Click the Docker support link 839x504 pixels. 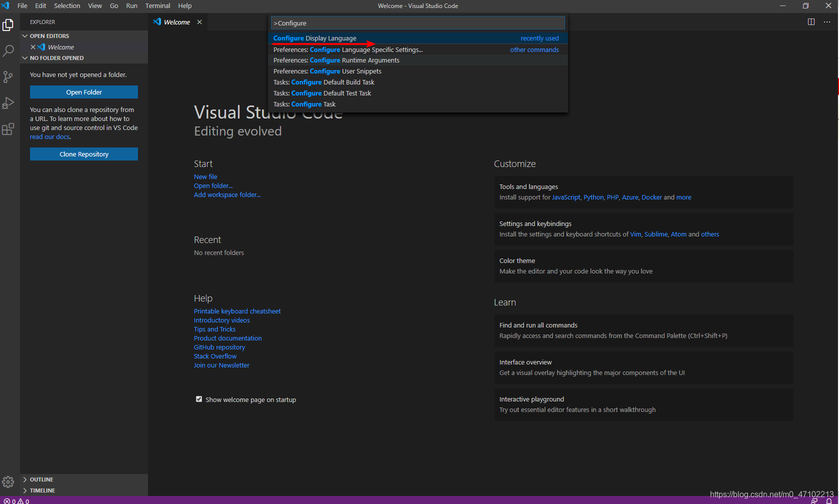651,197
